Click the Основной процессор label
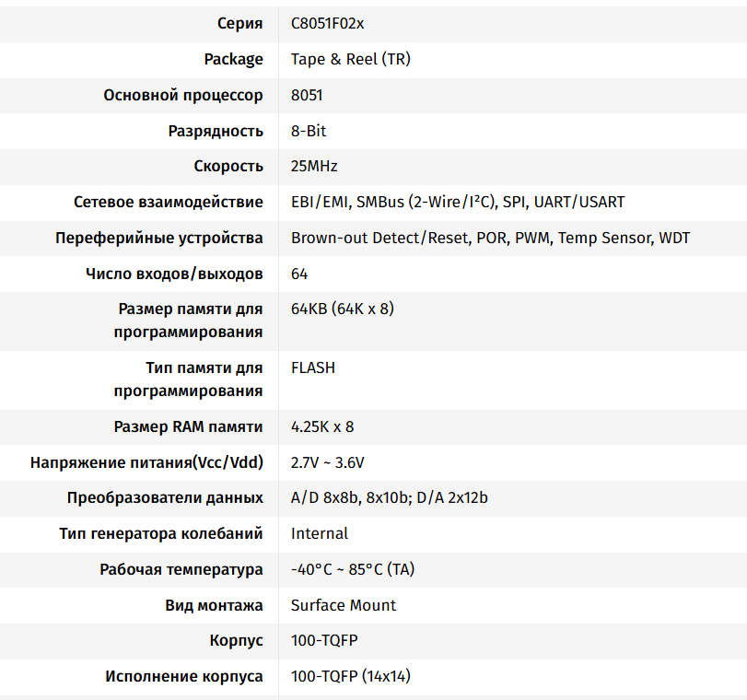Screen dimensions: 747x700 183,95
